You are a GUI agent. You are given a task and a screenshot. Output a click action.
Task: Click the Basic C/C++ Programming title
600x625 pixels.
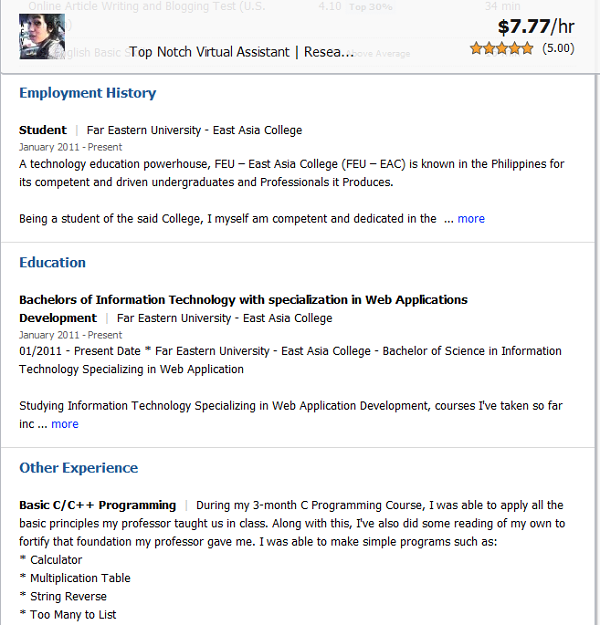pyautogui.click(x=98, y=505)
